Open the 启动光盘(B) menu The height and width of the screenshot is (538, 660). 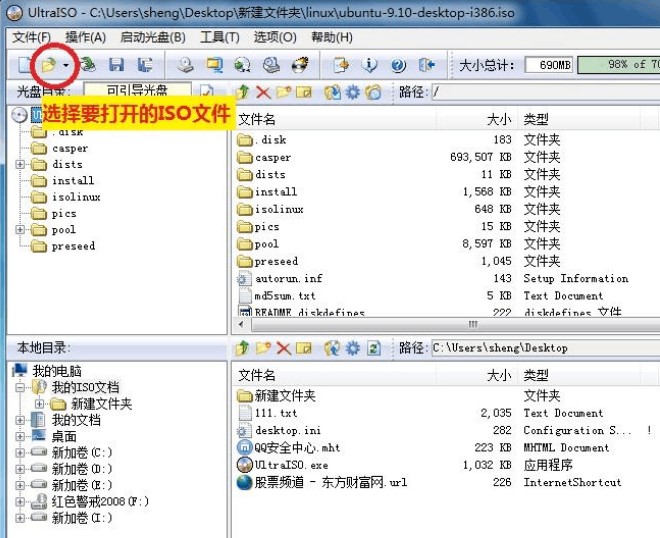(153, 37)
